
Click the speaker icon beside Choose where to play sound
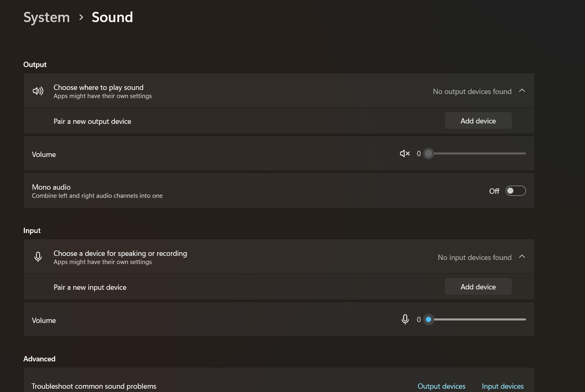pyautogui.click(x=38, y=91)
